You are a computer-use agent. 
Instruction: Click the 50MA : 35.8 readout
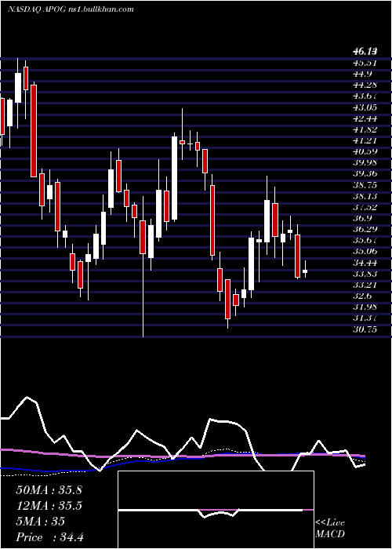[49, 490]
